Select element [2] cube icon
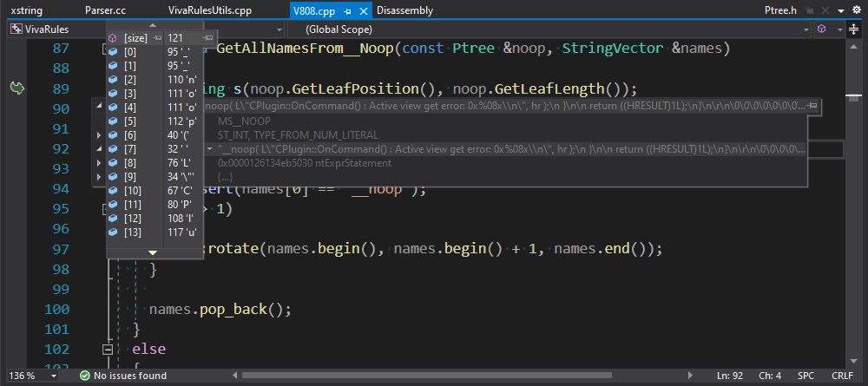The width and height of the screenshot is (868, 386). [112, 80]
